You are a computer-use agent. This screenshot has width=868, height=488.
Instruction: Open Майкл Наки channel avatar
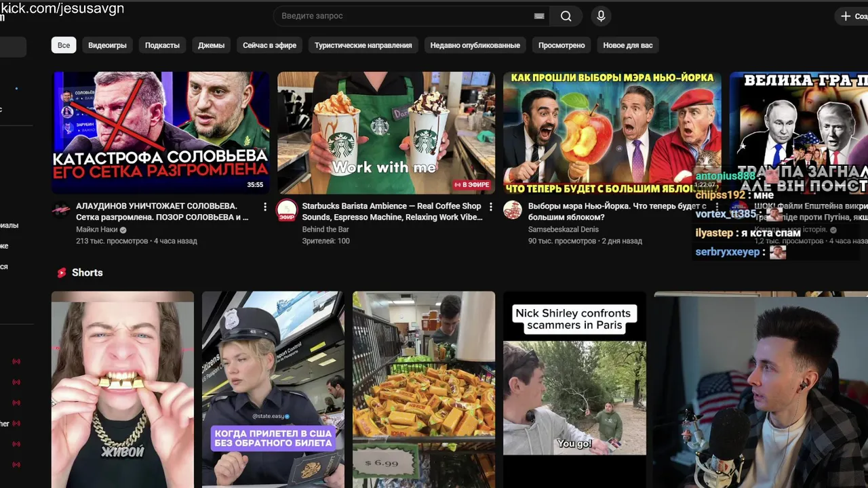(61, 210)
